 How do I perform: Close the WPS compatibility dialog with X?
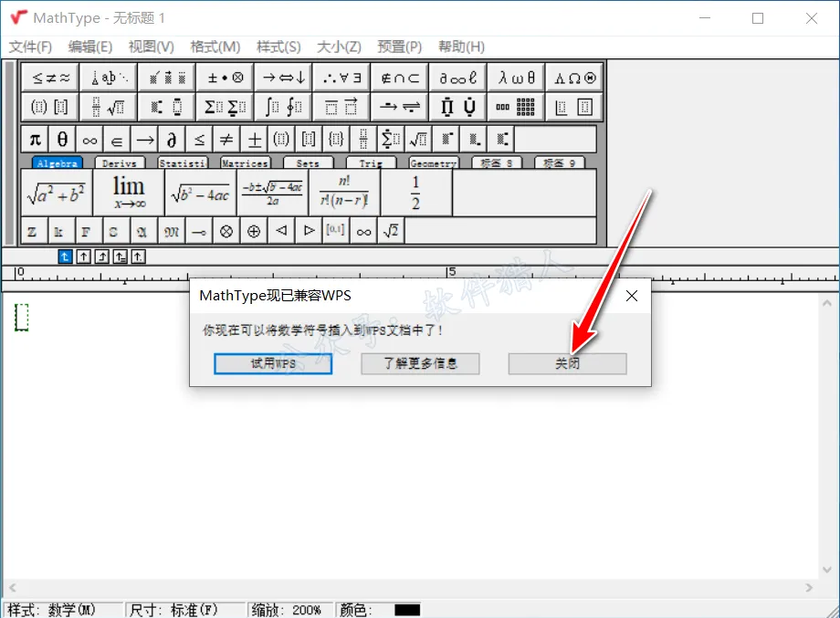click(x=632, y=296)
